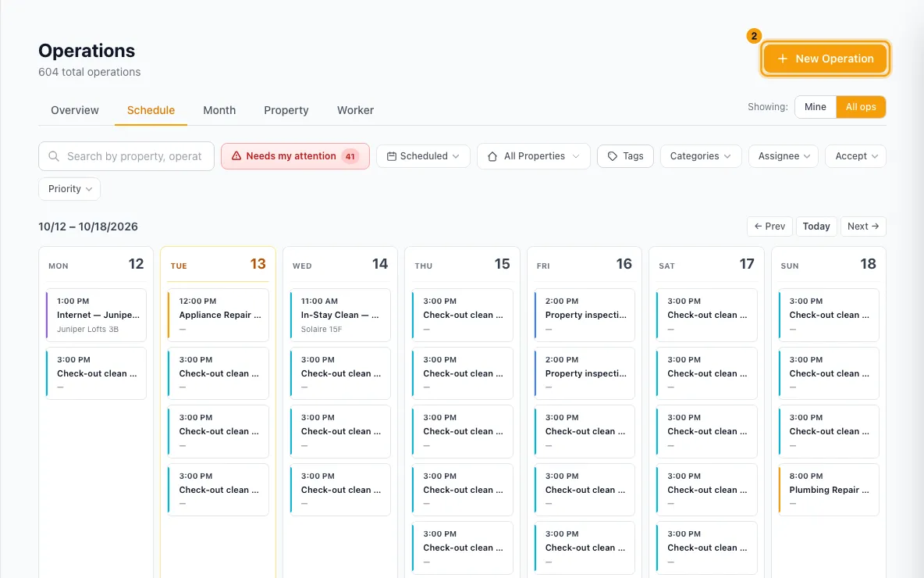The width and height of the screenshot is (924, 578).
Task: Click the calendar icon beside Scheduled
Action: [x=391, y=156]
